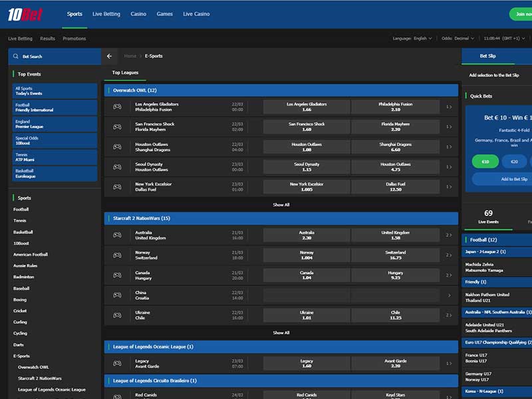Click gamepad icon for Australia vs United Kingdom
The height and width of the screenshot is (399, 532).
point(117,235)
